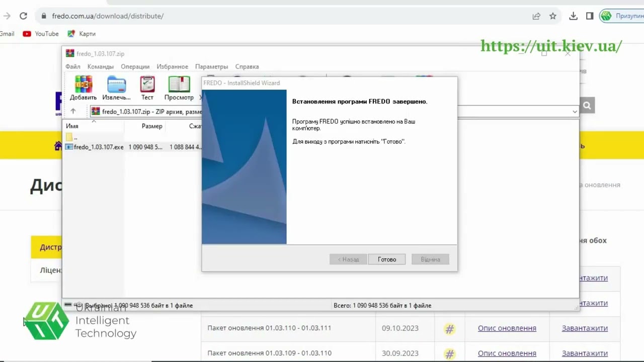Click the Назад button in the installer
Viewport: 644px width, 362px height.
tap(348, 259)
